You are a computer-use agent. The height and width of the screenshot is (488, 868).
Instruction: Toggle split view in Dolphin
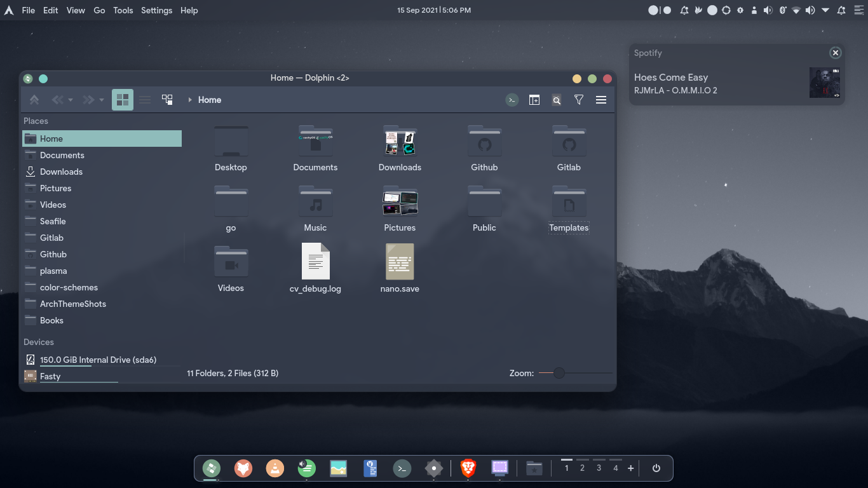pos(534,100)
